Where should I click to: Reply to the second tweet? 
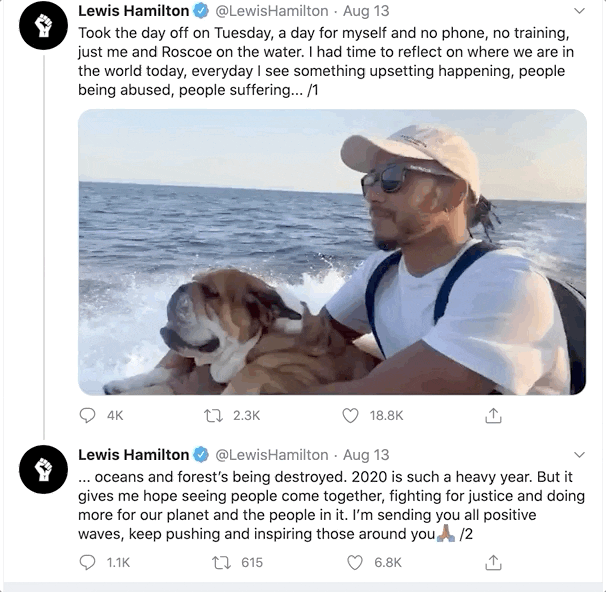[89, 563]
